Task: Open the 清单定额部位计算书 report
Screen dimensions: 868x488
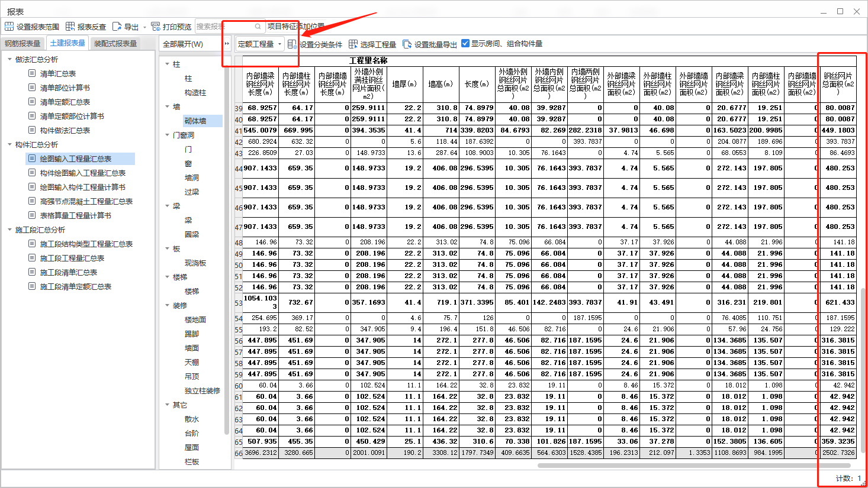Action: [x=72, y=116]
